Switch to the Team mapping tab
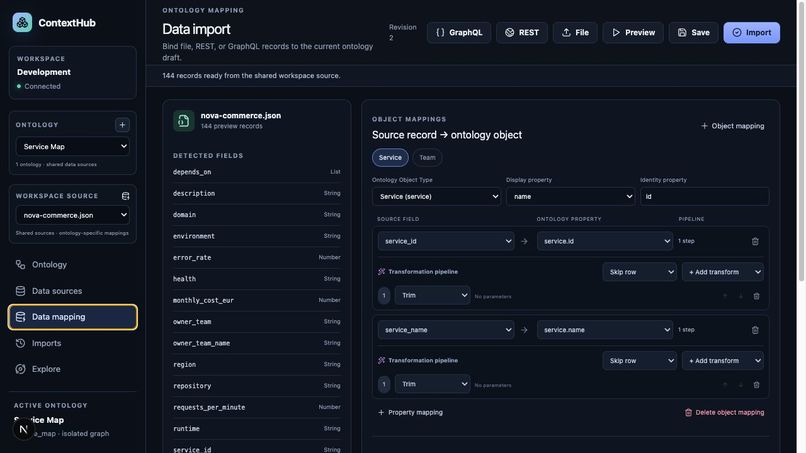806x453 pixels. click(x=427, y=158)
